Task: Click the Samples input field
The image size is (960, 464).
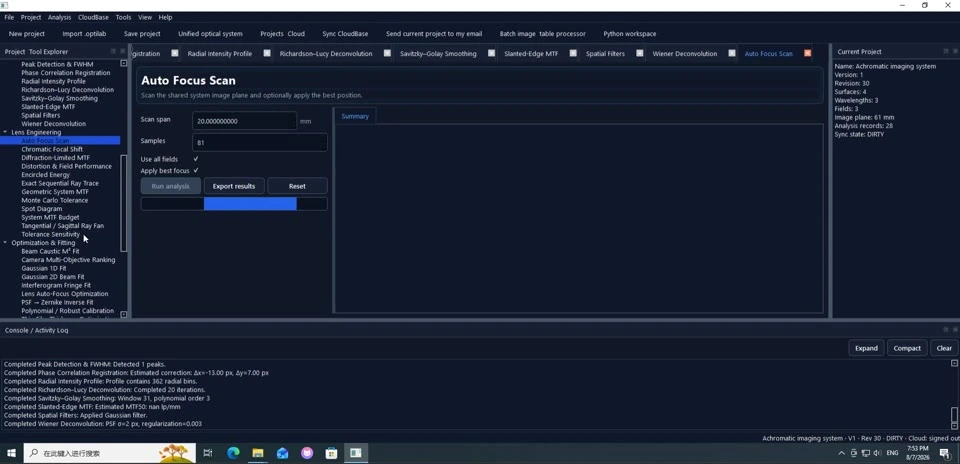Action: pyautogui.click(x=260, y=143)
